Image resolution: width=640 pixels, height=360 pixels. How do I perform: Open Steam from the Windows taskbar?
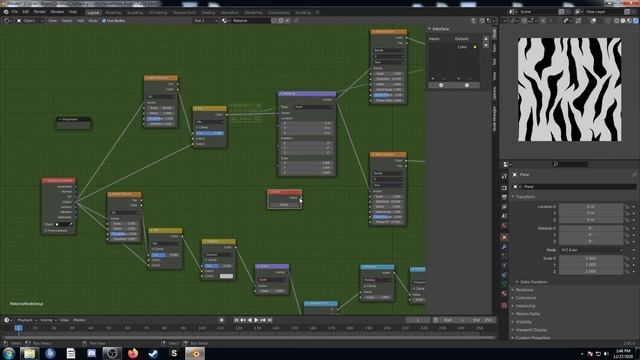pyautogui.click(x=153, y=353)
